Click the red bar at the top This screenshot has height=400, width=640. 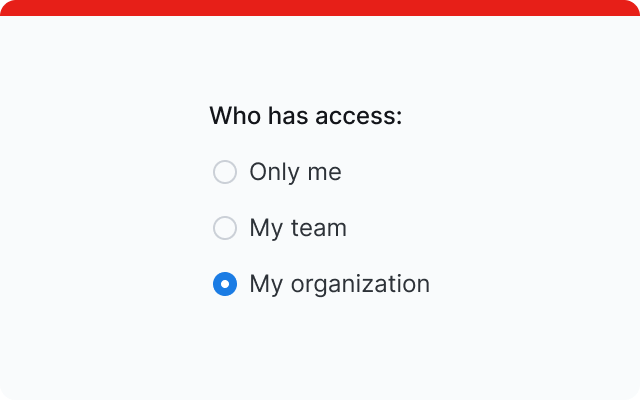[x=320, y=8]
